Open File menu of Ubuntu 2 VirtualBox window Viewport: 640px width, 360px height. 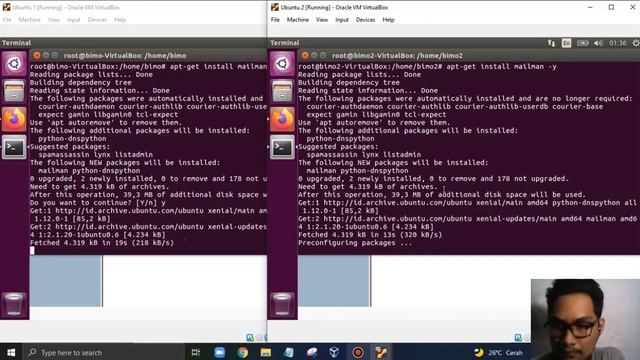click(x=276, y=20)
